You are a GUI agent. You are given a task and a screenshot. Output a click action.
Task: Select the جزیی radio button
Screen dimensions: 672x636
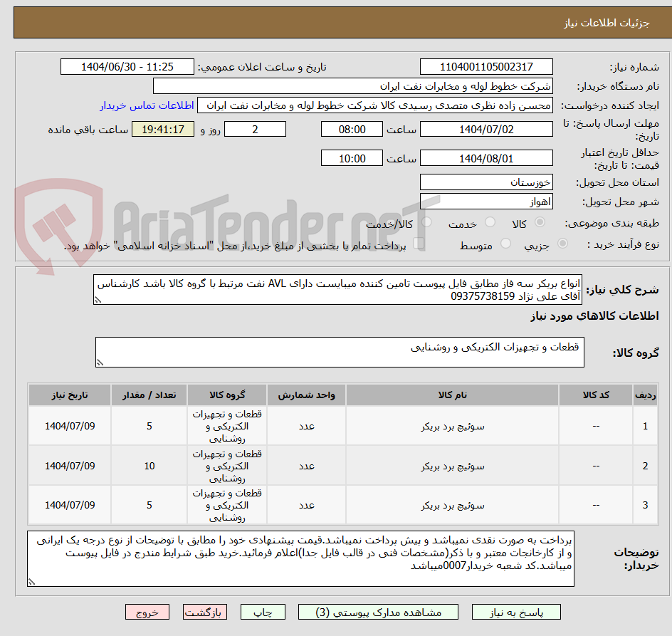[562, 242]
